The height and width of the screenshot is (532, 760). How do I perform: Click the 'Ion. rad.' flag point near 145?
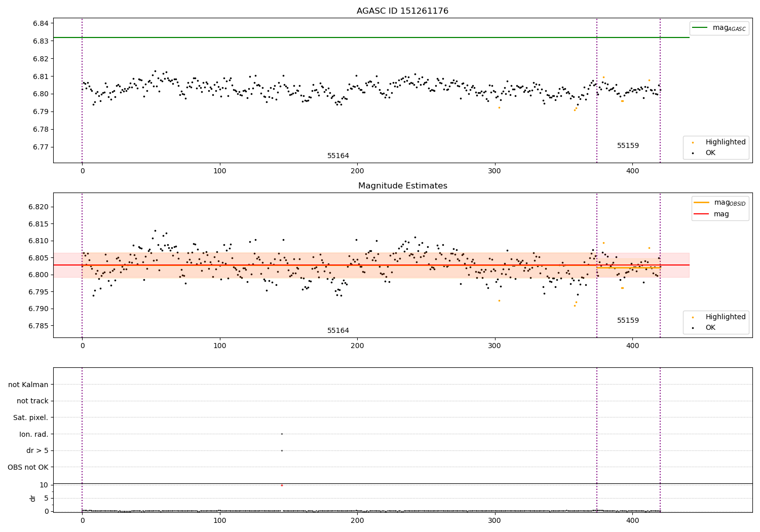coord(282,434)
